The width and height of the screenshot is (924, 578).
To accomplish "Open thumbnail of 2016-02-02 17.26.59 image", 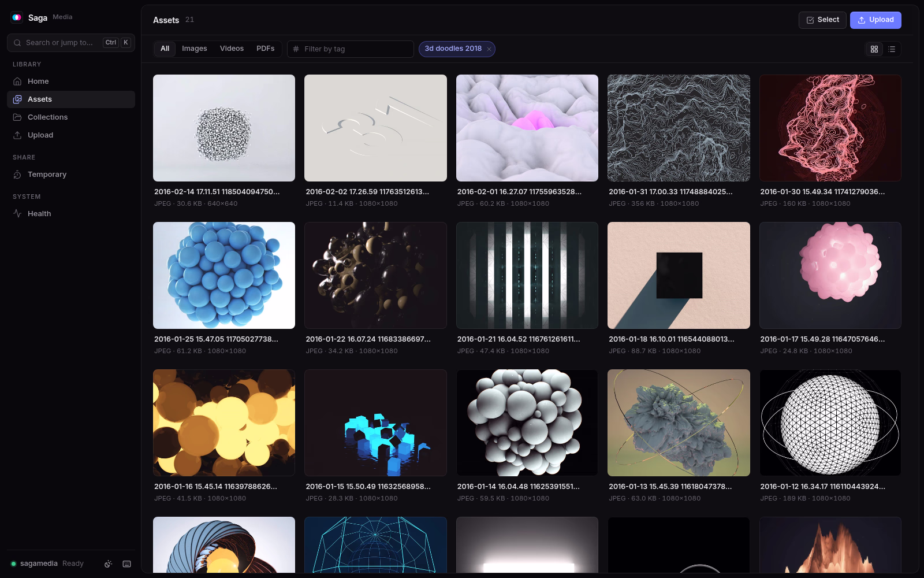I will (x=375, y=128).
